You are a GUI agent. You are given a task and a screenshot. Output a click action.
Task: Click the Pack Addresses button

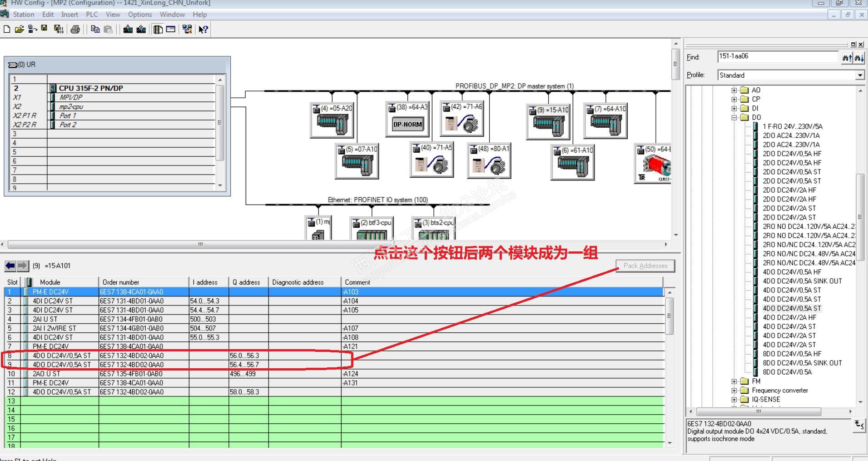tap(645, 266)
